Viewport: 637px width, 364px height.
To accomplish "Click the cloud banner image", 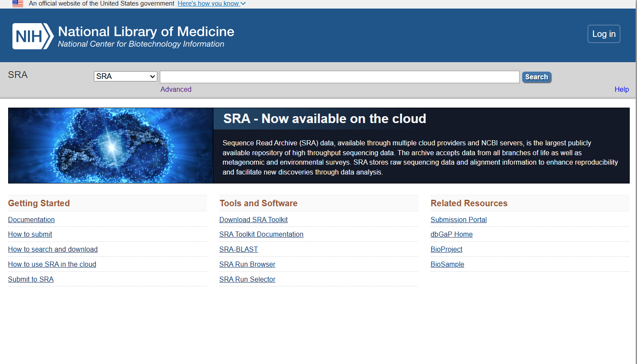I will pyautogui.click(x=111, y=145).
